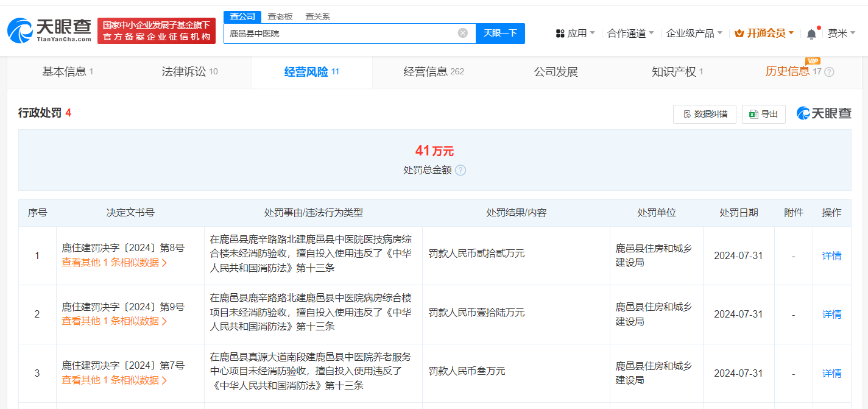Select the 经营信息 tab
The height and width of the screenshot is (409, 868).
pyautogui.click(x=433, y=72)
